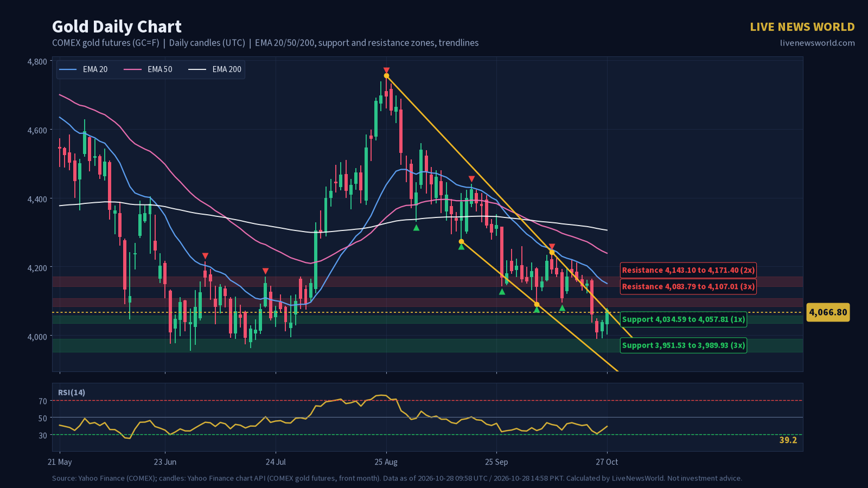Click the 4,200 price axis label
The image size is (868, 488).
37,268
